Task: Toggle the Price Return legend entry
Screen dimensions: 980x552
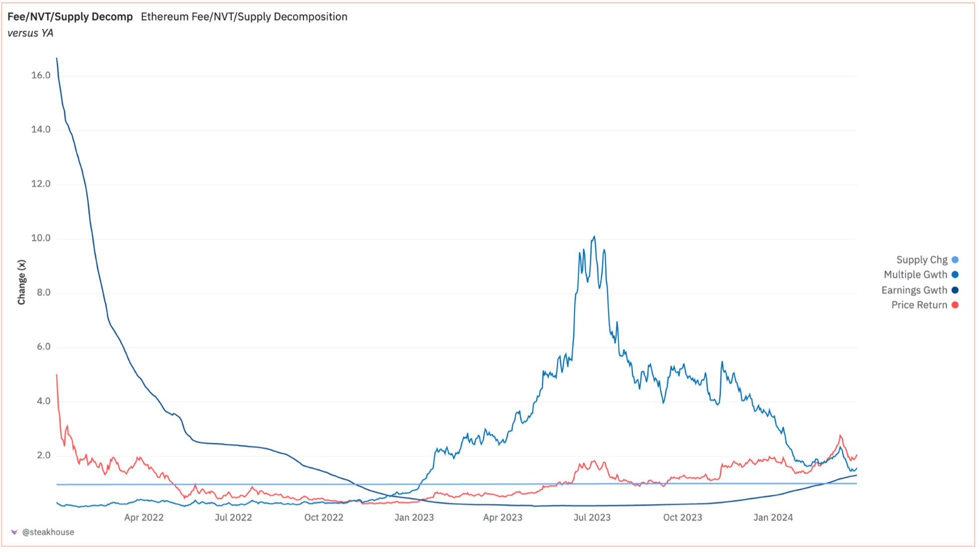Action: pyautogui.click(x=925, y=305)
